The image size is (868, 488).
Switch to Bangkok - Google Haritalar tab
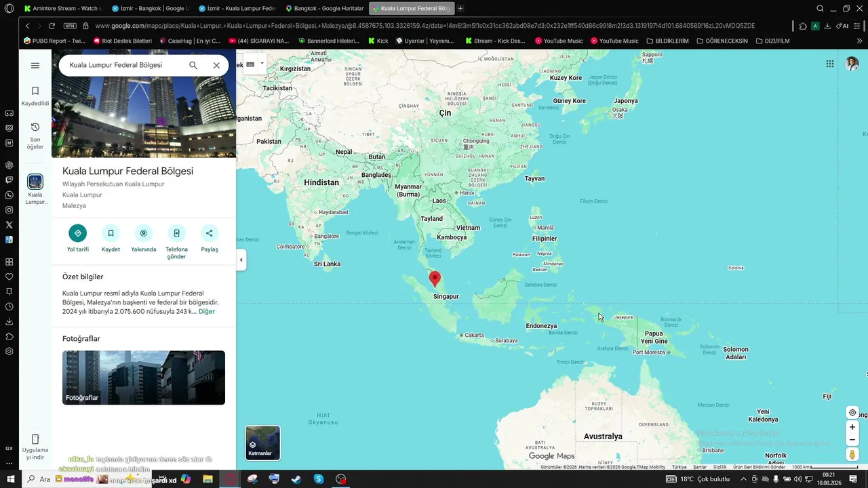(x=325, y=9)
